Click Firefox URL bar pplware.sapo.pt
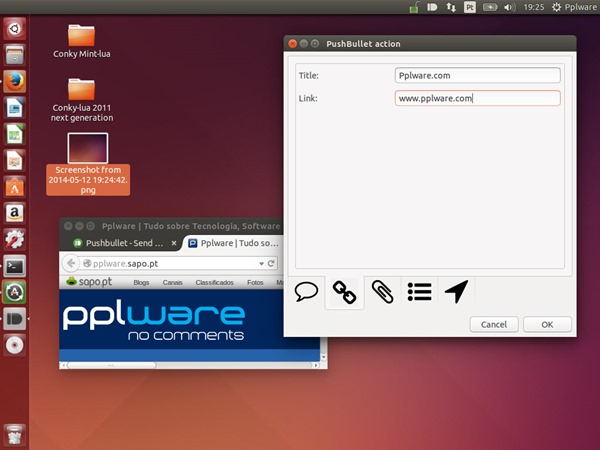 [168, 263]
